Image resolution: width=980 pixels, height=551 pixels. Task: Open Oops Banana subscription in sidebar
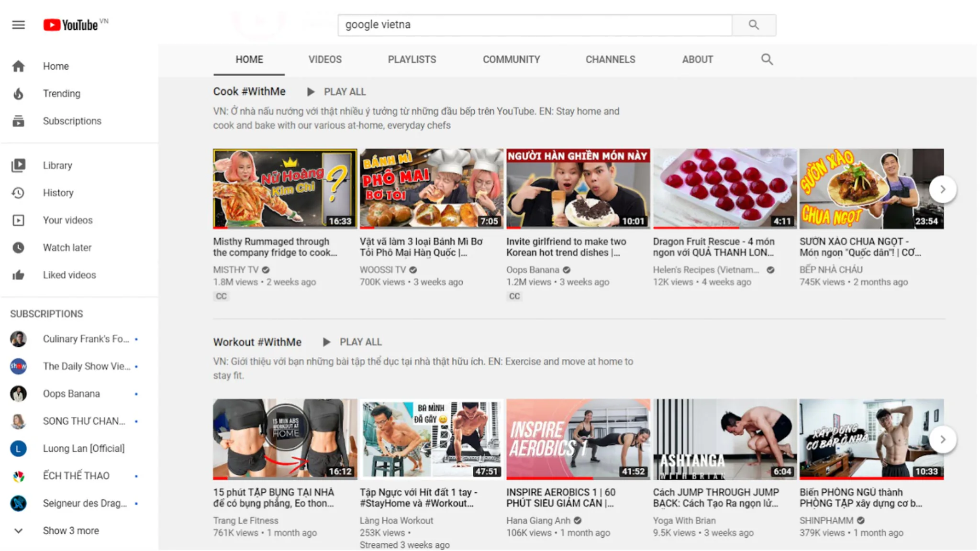79,394
